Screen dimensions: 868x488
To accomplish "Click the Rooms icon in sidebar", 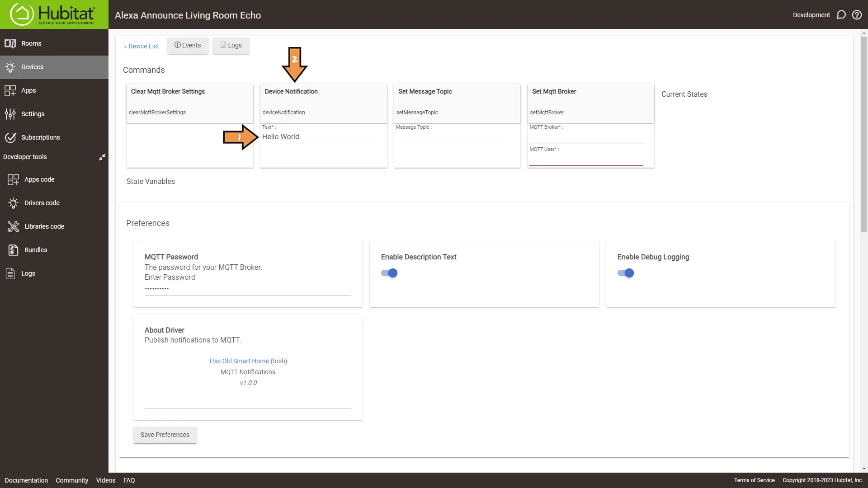I will 10,43.
